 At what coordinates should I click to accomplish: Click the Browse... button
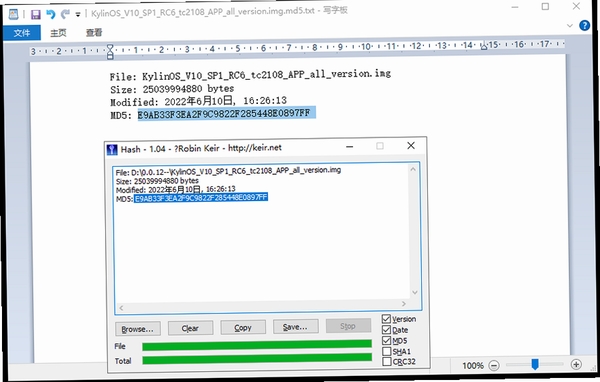pyautogui.click(x=138, y=329)
